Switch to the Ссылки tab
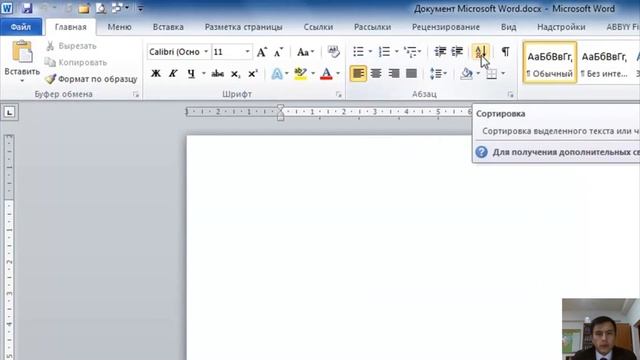Screen dimensions: 640x360 [318, 27]
